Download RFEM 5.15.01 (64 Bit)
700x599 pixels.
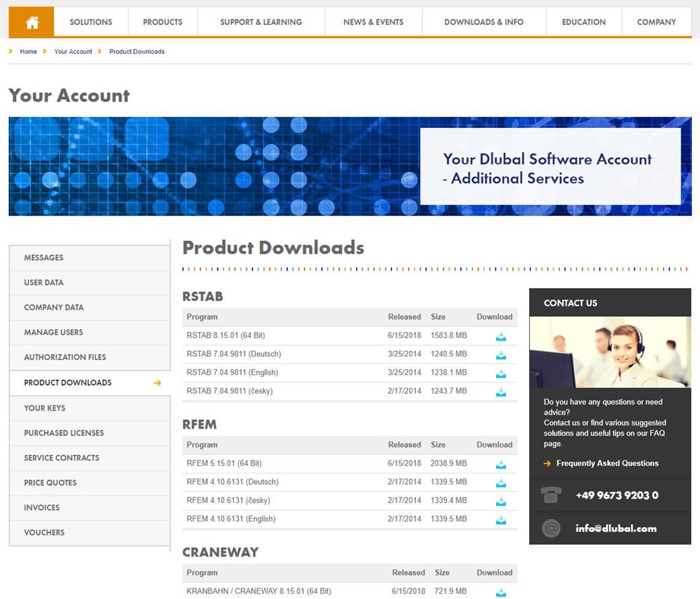[501, 464]
